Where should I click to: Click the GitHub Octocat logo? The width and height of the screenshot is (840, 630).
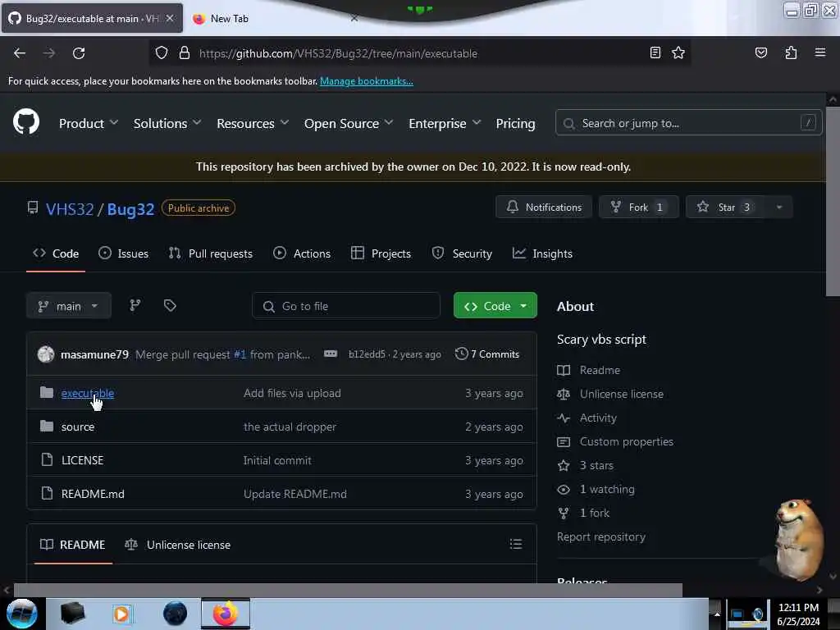click(26, 122)
